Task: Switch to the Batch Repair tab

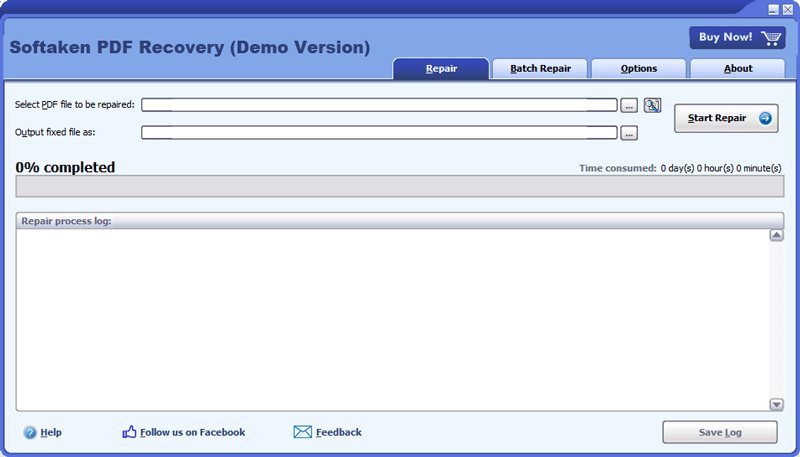Action: 540,69
